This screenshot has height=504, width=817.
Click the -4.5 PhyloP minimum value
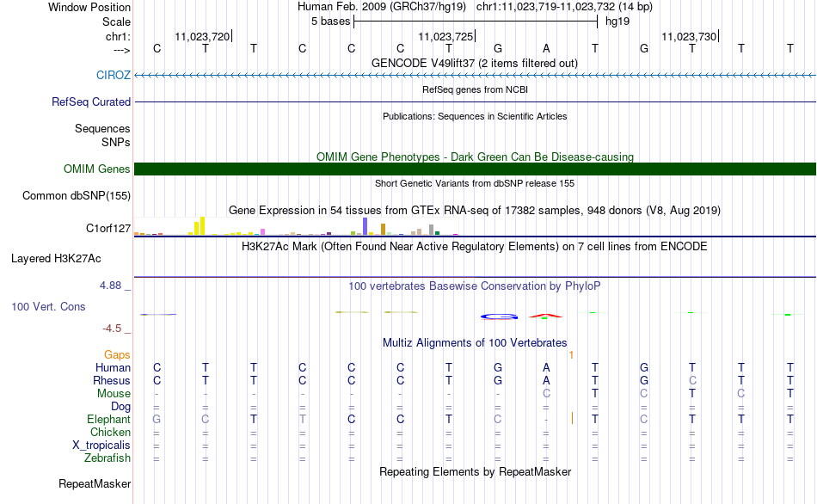112,329
